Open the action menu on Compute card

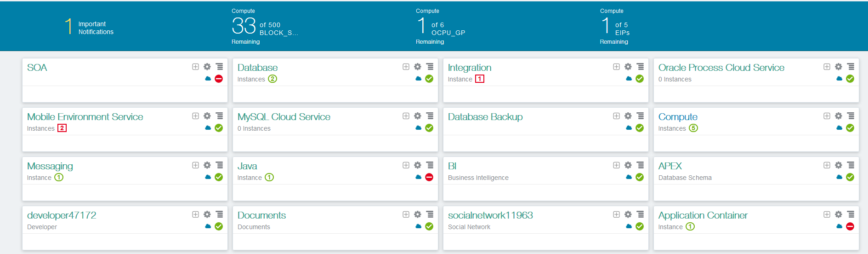point(851,116)
